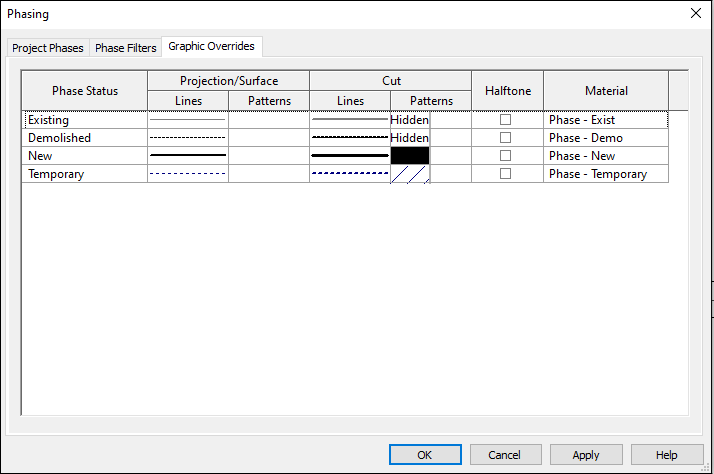
Task: Open the Phase Filters tab
Action: (126, 48)
